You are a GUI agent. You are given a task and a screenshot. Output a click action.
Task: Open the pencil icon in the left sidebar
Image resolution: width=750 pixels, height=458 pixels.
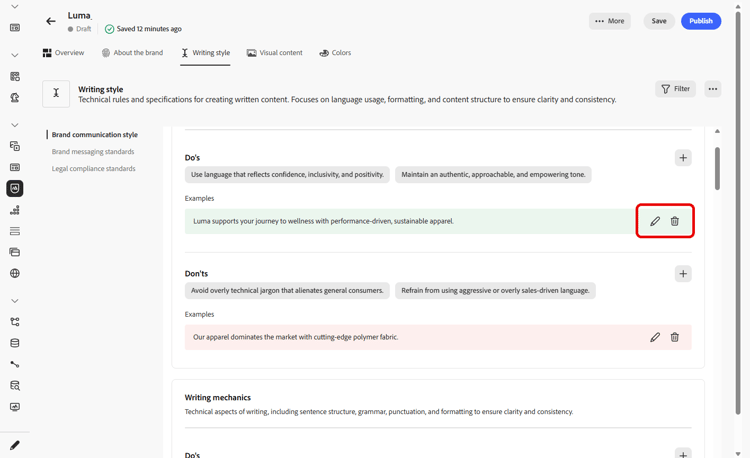[15, 445]
